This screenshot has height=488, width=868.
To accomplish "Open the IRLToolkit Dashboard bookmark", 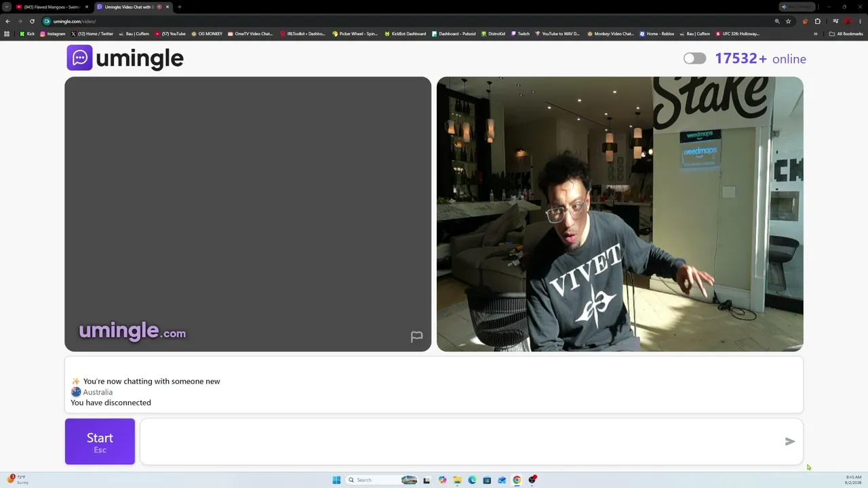I will point(302,34).
